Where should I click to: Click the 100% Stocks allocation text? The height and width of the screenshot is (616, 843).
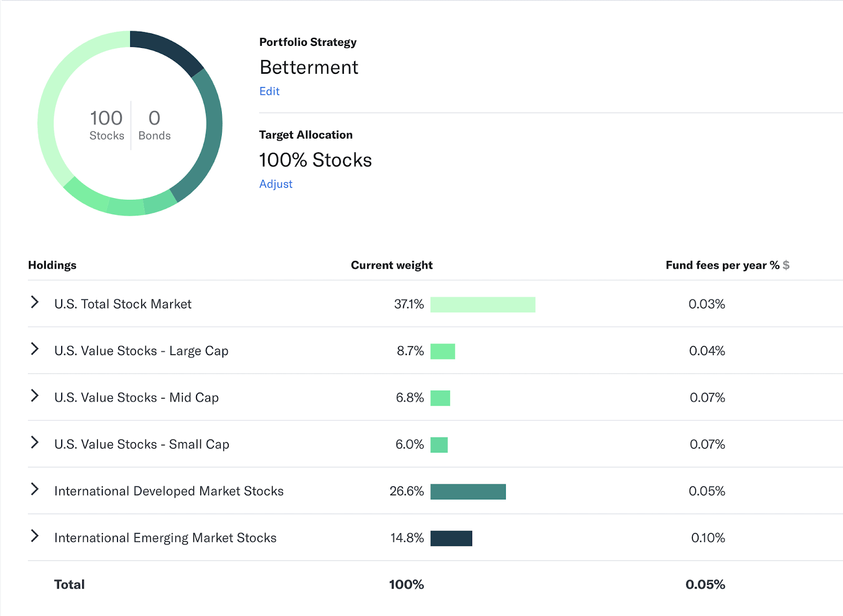point(316,160)
